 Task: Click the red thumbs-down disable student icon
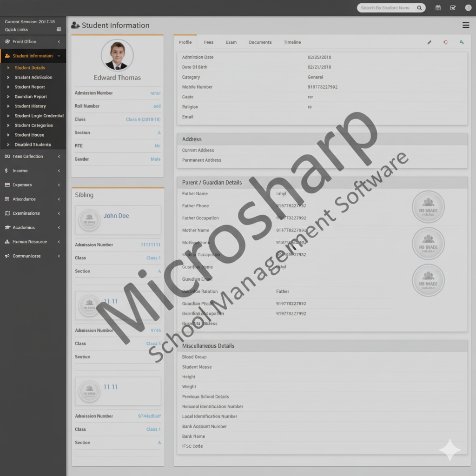tap(445, 42)
